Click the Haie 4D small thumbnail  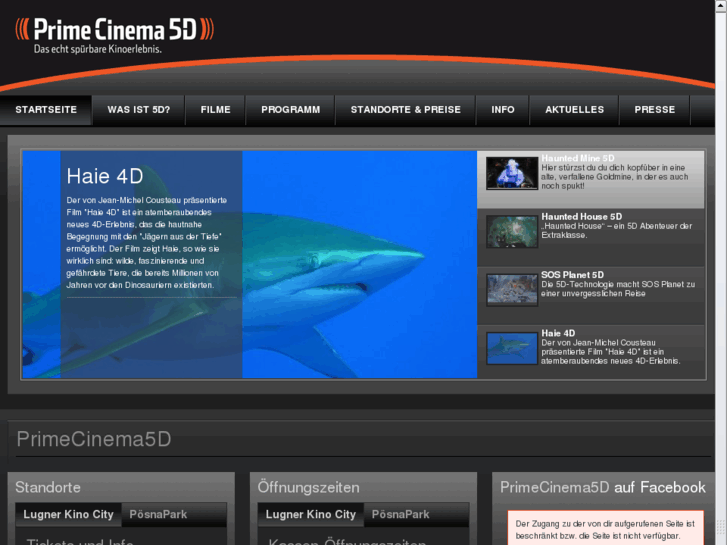pyautogui.click(x=512, y=348)
